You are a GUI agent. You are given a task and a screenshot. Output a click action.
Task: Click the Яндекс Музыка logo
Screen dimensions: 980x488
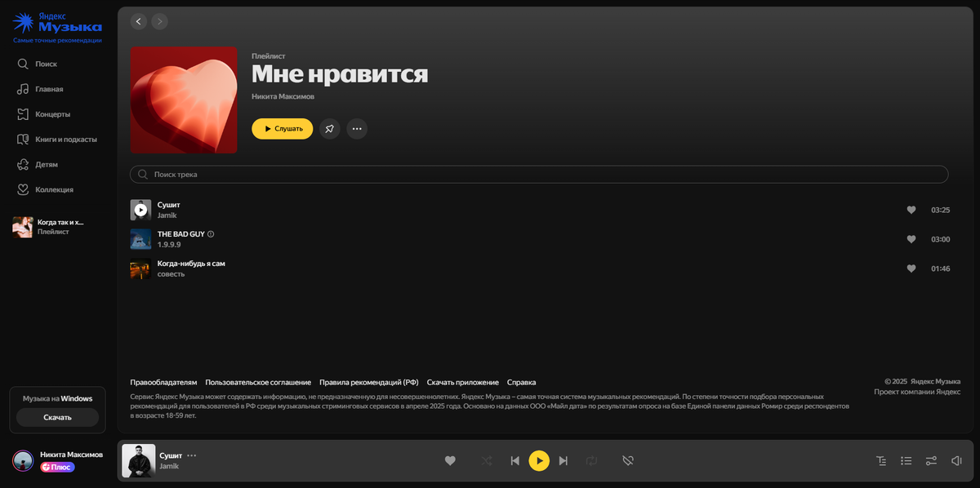tap(57, 23)
